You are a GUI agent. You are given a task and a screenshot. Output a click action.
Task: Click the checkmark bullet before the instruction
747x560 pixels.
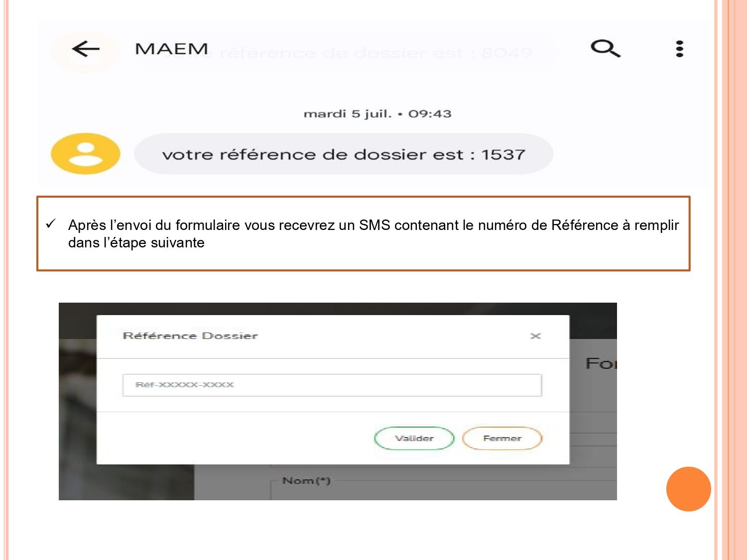pos(51,224)
